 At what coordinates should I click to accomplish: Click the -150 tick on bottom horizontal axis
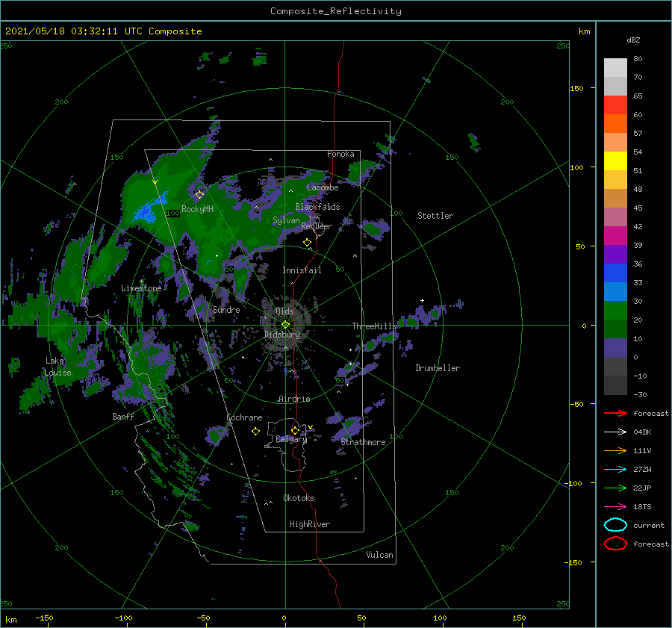[x=44, y=618]
